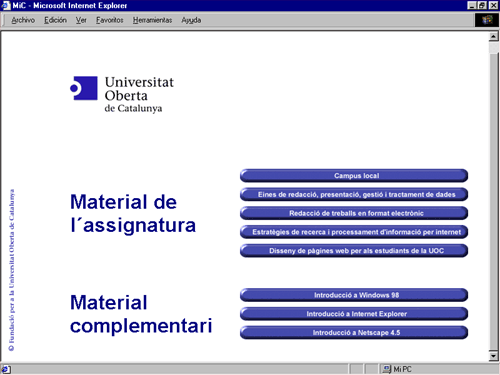The width and height of the screenshot is (500, 375).
Task: Open Redacció de treballs en format electrònic
Action: tap(354, 213)
